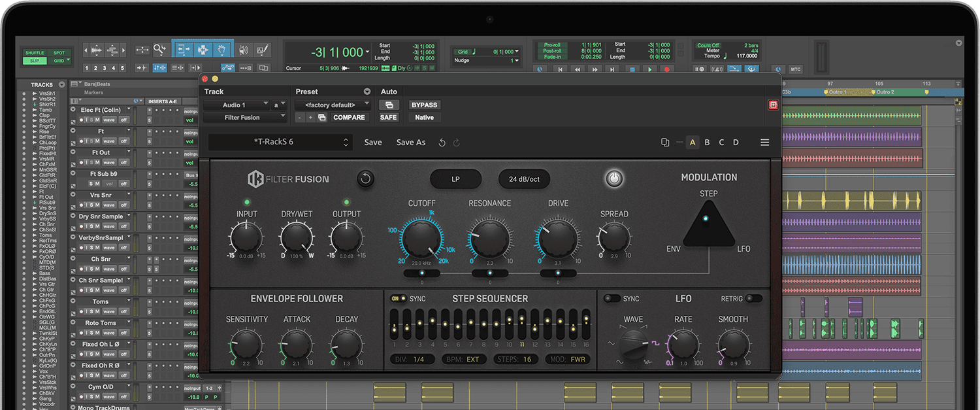Open the Audio 1 track selector dropdown
This screenshot has height=410, width=980.
(x=237, y=105)
